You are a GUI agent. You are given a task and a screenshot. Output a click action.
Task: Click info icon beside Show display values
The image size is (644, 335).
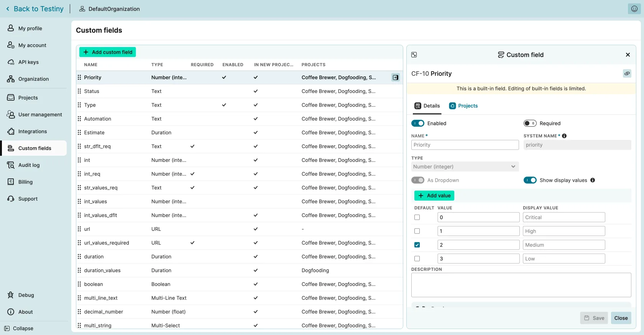click(593, 180)
